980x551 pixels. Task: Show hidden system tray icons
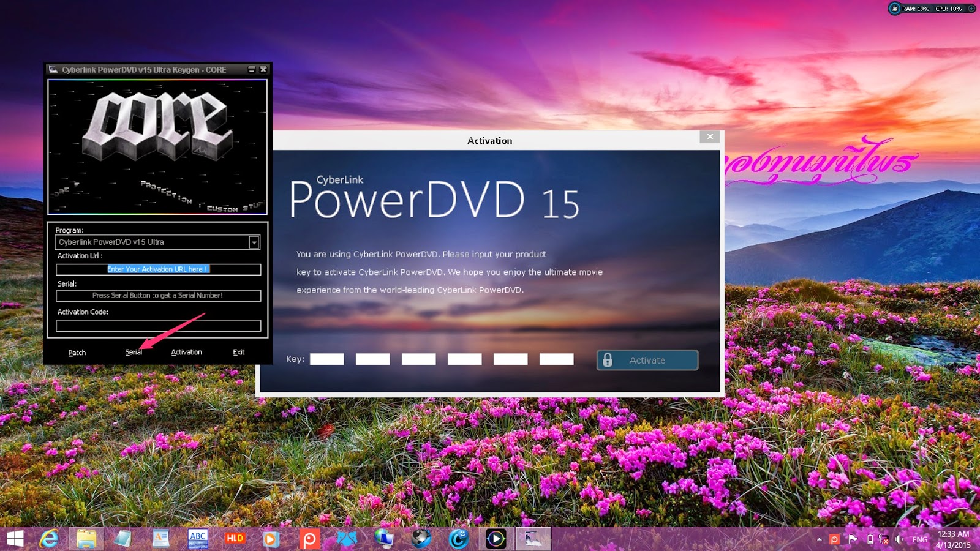820,539
